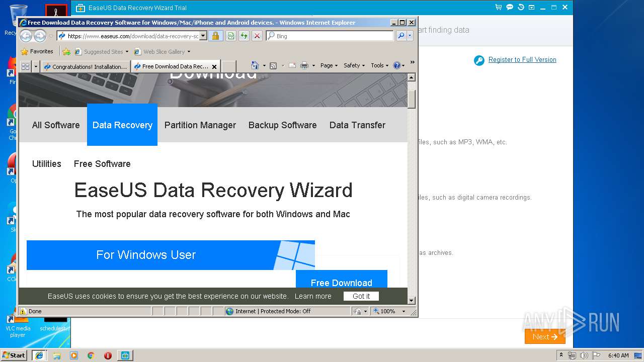Click Chrome icon on the taskbar

(91, 355)
